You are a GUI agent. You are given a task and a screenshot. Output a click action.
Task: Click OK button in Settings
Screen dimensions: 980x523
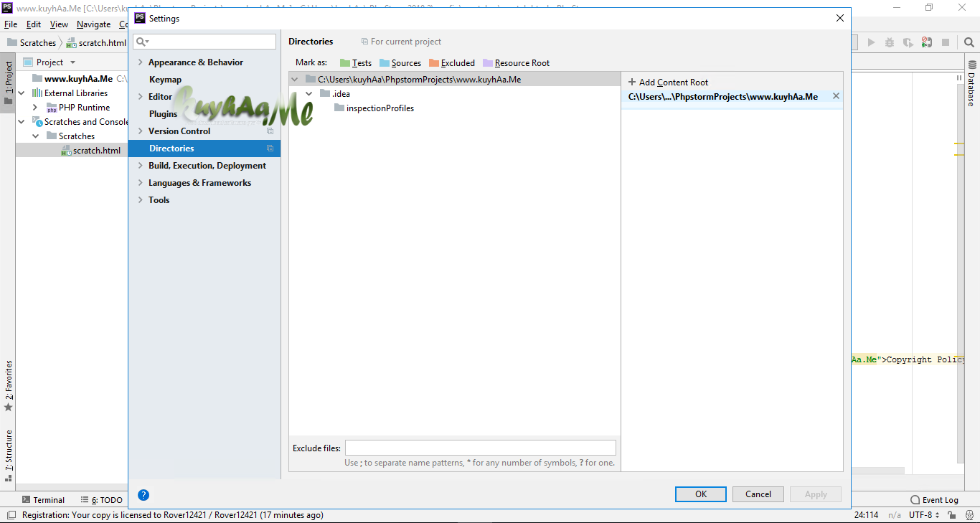coord(701,494)
